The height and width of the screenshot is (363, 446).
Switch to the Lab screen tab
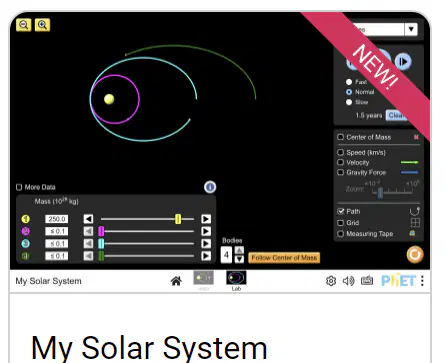[x=236, y=278]
